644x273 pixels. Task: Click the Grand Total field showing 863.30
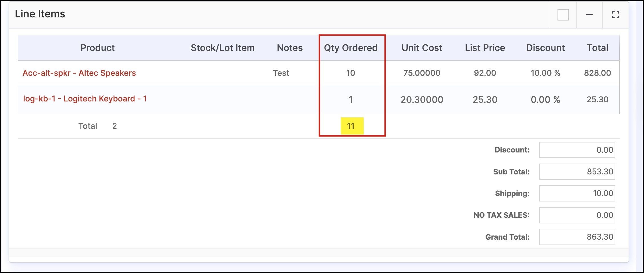(x=577, y=237)
